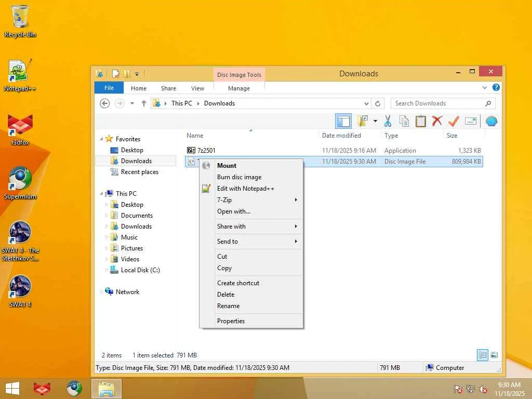Select Mount in the context menu

point(251,166)
